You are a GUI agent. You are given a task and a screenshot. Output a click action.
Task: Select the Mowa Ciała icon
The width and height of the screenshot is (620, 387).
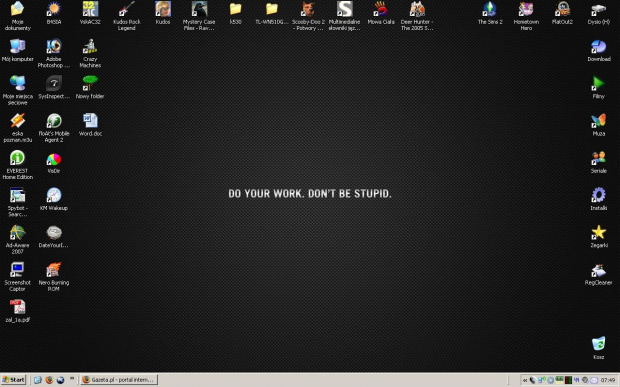pos(381,13)
